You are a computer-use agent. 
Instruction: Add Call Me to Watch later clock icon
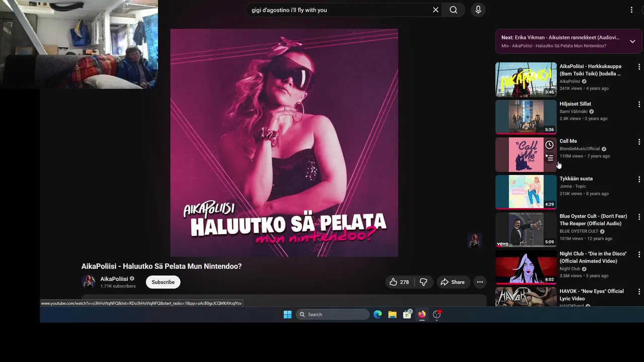[549, 145]
